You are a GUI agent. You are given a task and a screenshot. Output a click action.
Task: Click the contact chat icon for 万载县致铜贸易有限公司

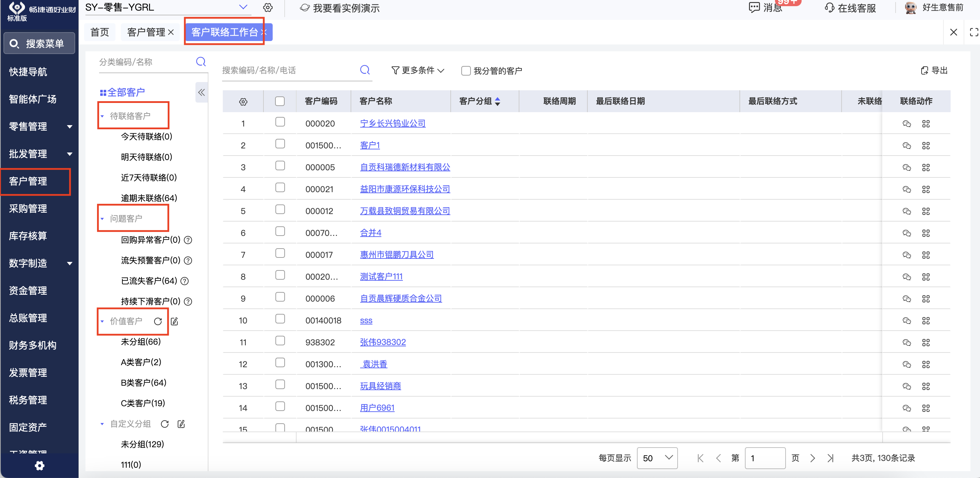click(x=907, y=211)
